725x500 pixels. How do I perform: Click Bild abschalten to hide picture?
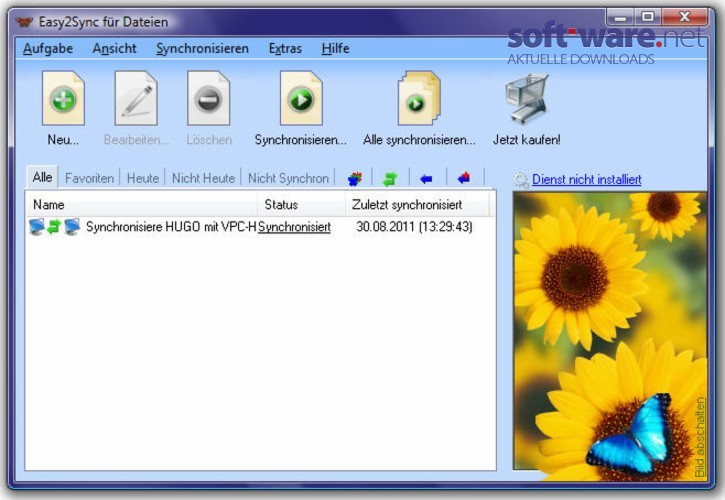click(700, 438)
